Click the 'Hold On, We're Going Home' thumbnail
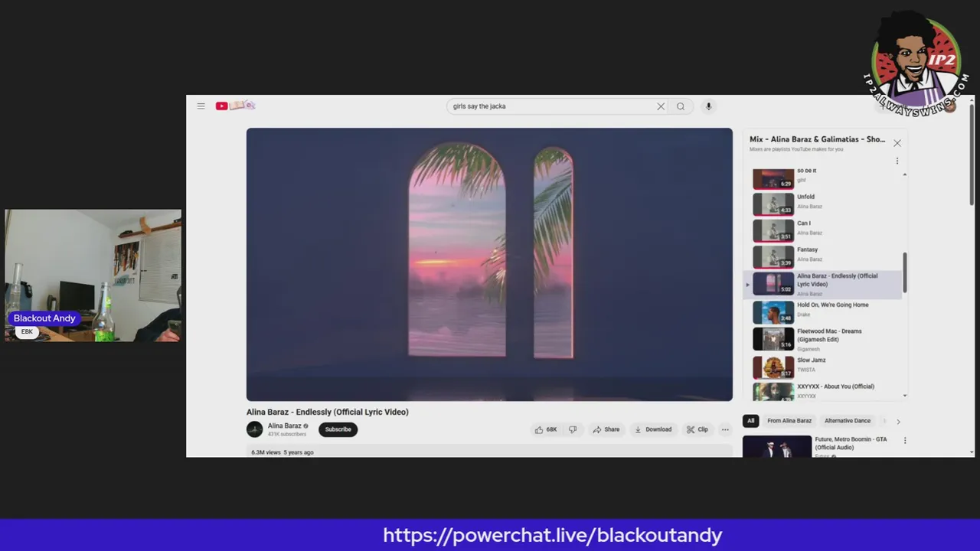980x551 pixels. pos(773,312)
